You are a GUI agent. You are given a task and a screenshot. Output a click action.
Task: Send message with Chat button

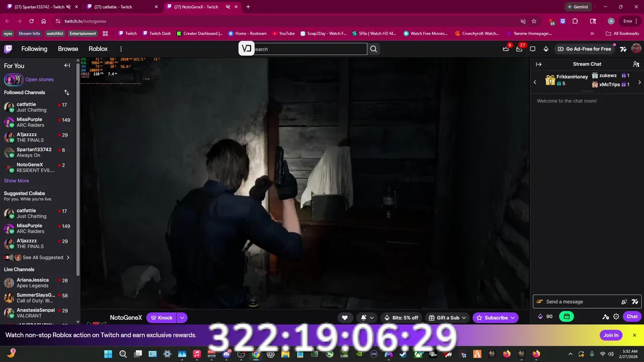pos(632,316)
